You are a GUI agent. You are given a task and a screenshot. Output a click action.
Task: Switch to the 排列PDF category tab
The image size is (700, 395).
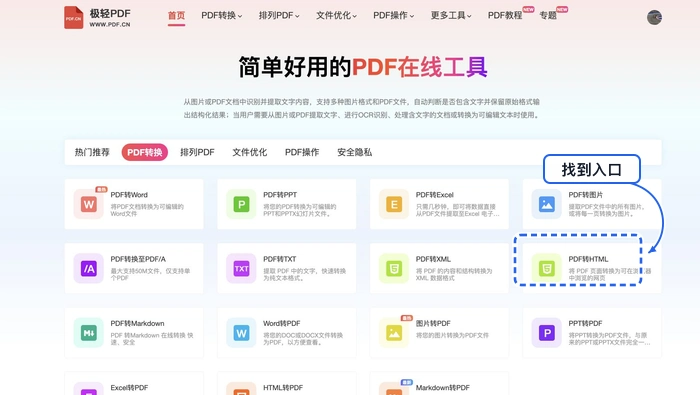(x=197, y=152)
